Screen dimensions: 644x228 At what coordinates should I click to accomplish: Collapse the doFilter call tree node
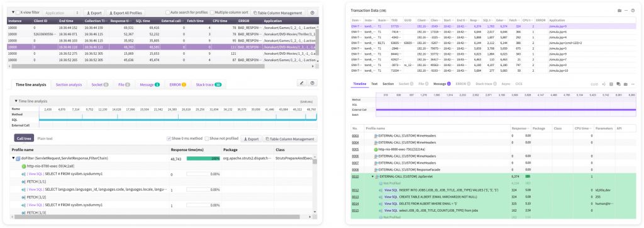[x=13, y=158]
